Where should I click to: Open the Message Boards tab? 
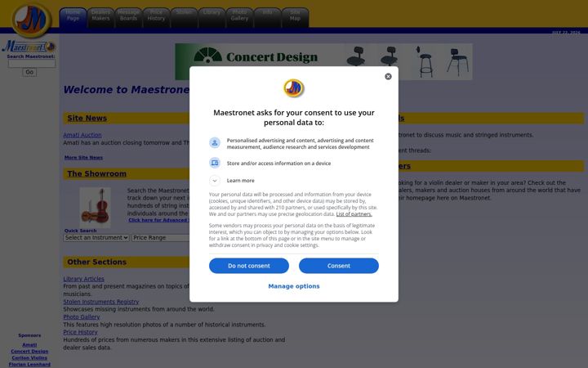128,17
